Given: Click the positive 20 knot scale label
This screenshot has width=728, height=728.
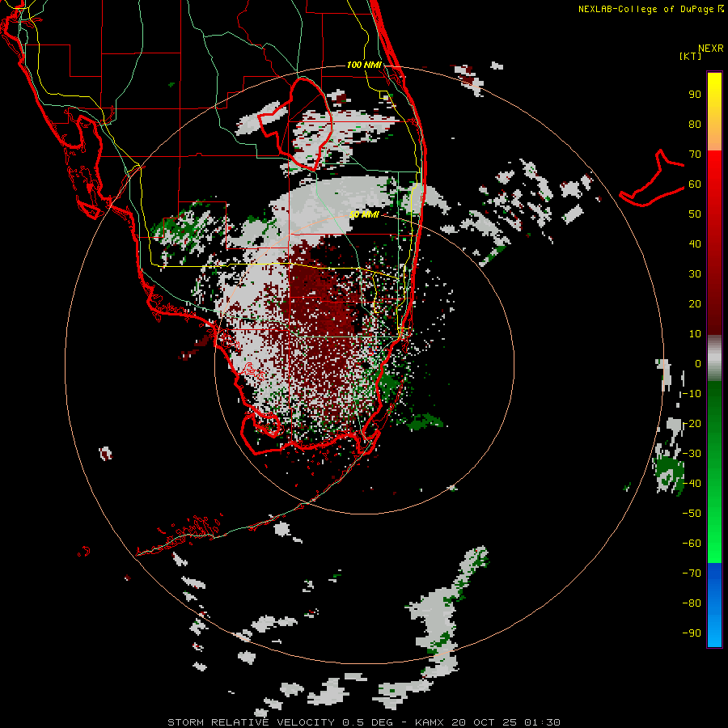Looking at the screenshot, I should pos(695,304).
